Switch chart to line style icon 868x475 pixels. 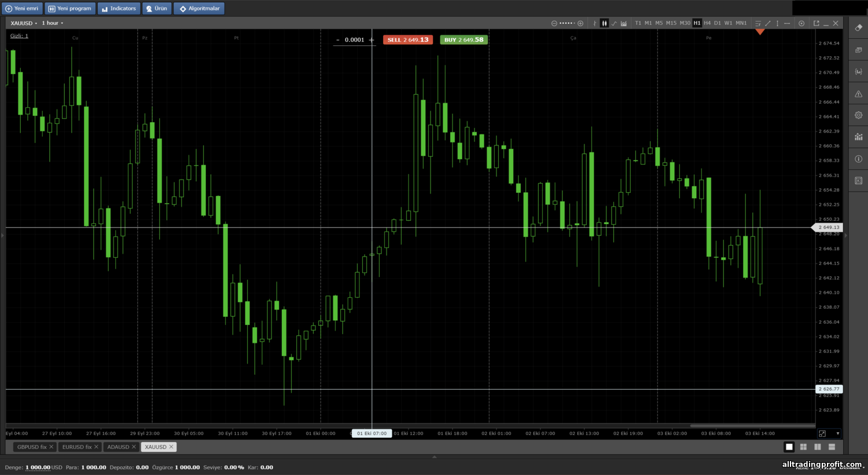coord(614,23)
